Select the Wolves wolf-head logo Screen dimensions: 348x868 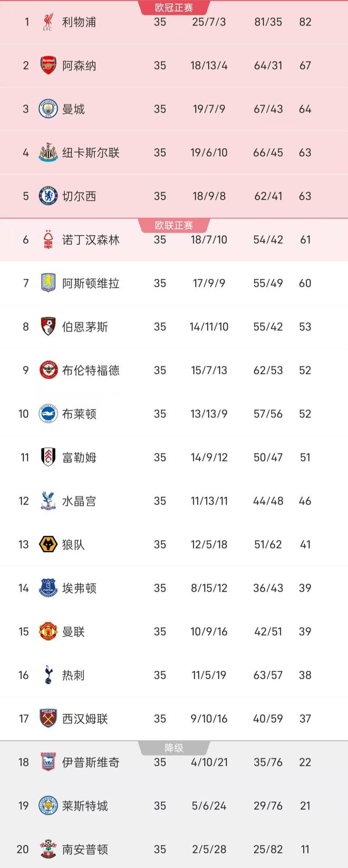pyautogui.click(x=48, y=544)
